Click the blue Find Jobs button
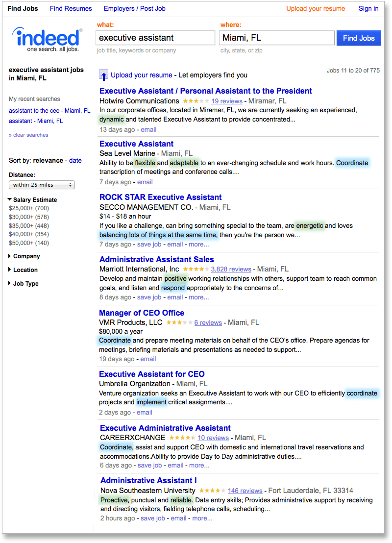Screen dimensions: 392x543 359,38
